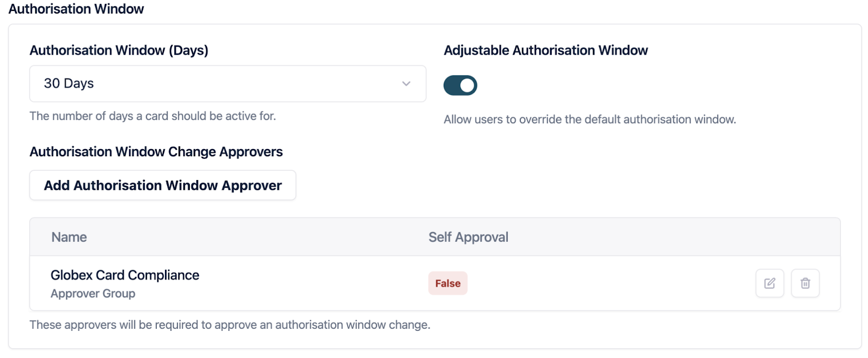The height and width of the screenshot is (358, 868).
Task: Click the chevron arrow in days dropdown
Action: [406, 84]
